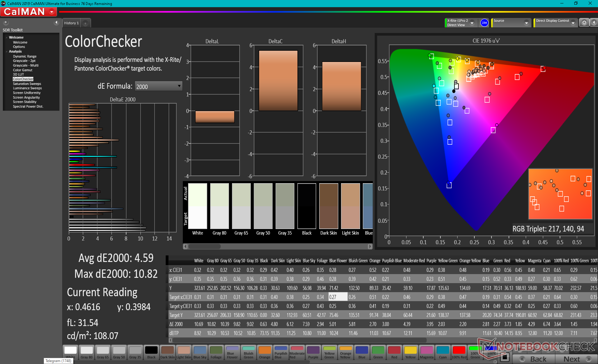Expand the Direct Display Control dropdown
This screenshot has height=364, width=598.
[x=573, y=23]
